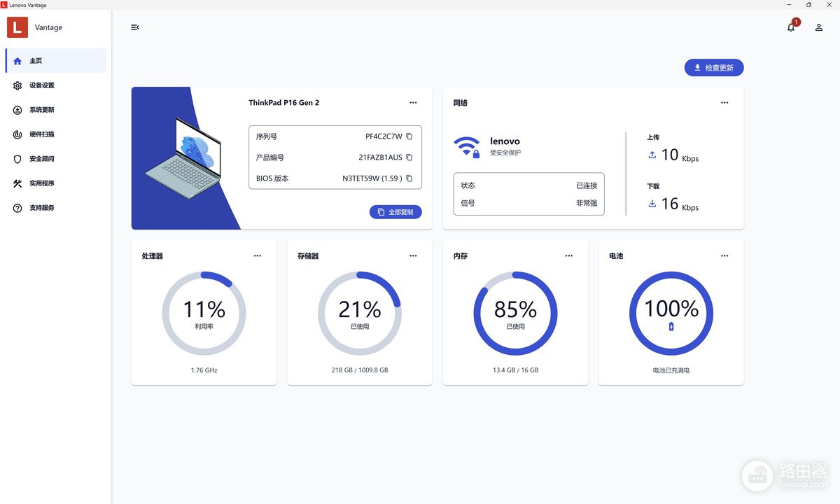The image size is (840, 504).
Task: Click the 13.4 GB / 16 GB text
Action: click(x=515, y=370)
